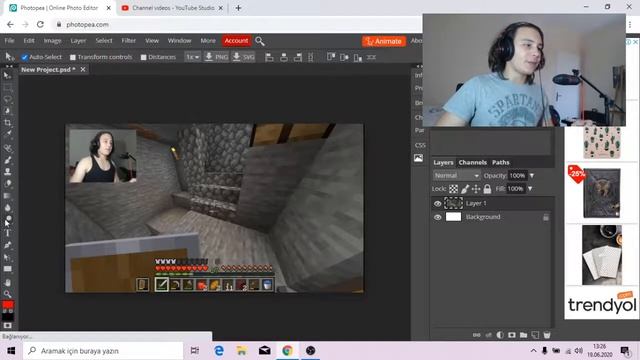Select the Eyedropper tool
Image resolution: width=640 pixels, height=360 pixels.
(7, 134)
